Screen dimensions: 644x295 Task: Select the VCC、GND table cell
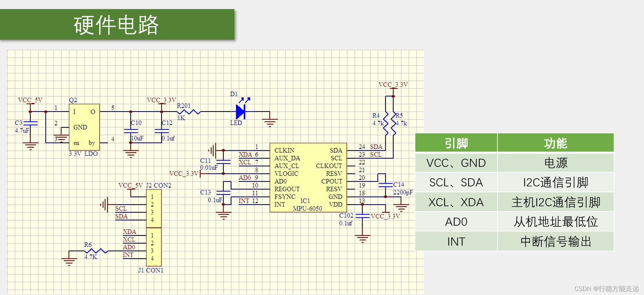tap(456, 163)
